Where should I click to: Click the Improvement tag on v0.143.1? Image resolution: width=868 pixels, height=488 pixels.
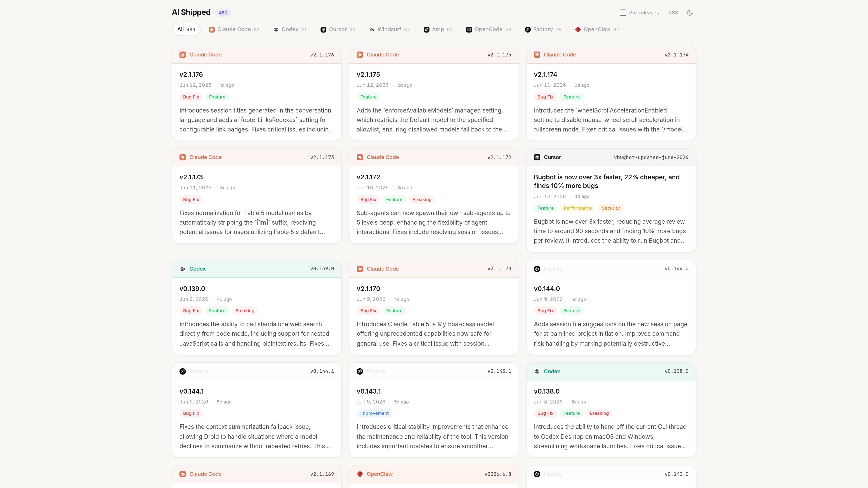(x=374, y=413)
